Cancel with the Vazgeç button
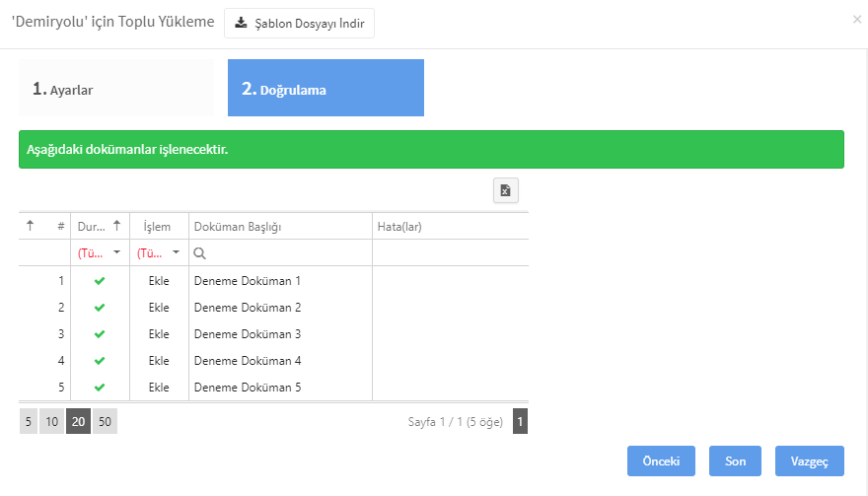This screenshot has height=496, width=868. [810, 461]
